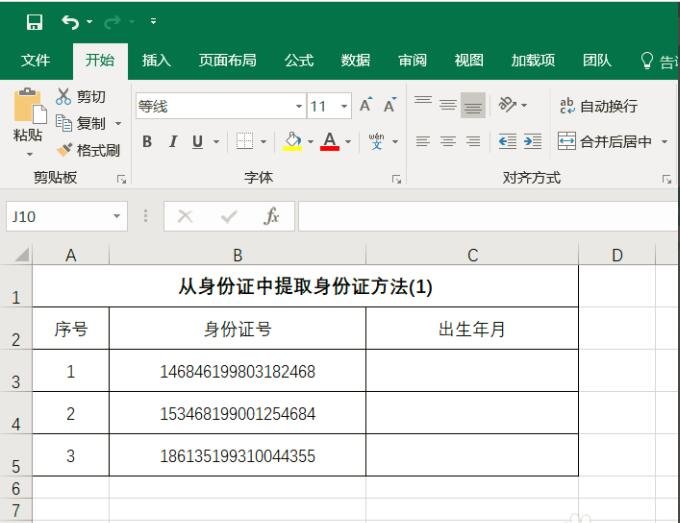The image size is (680, 523).
Task: Click the Undo arrow icon
Action: 70,22
